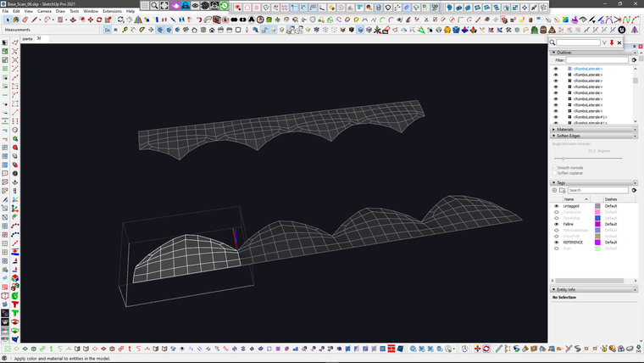Enable the Smooth normals checkbox
Viewport: 644px width, 363px height.
(x=554, y=168)
